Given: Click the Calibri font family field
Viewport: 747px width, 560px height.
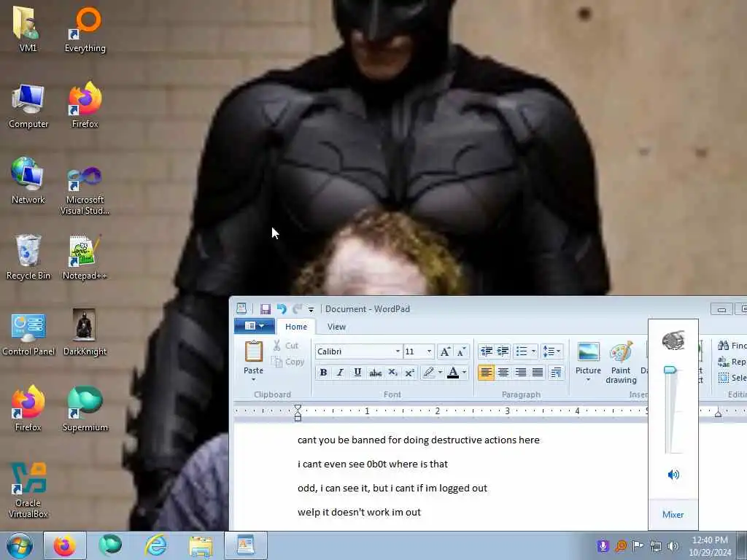Looking at the screenshot, I should [354, 351].
